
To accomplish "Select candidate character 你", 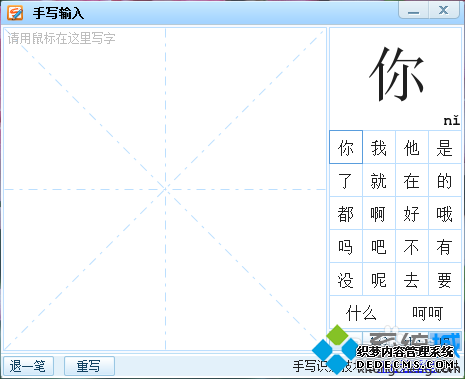I will pos(346,147).
